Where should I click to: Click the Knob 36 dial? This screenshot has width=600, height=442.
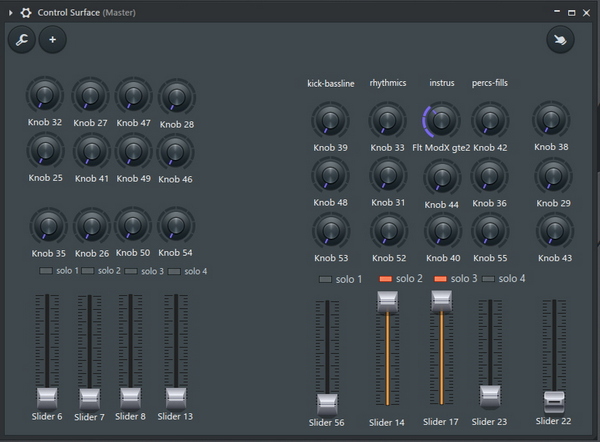[489, 176]
